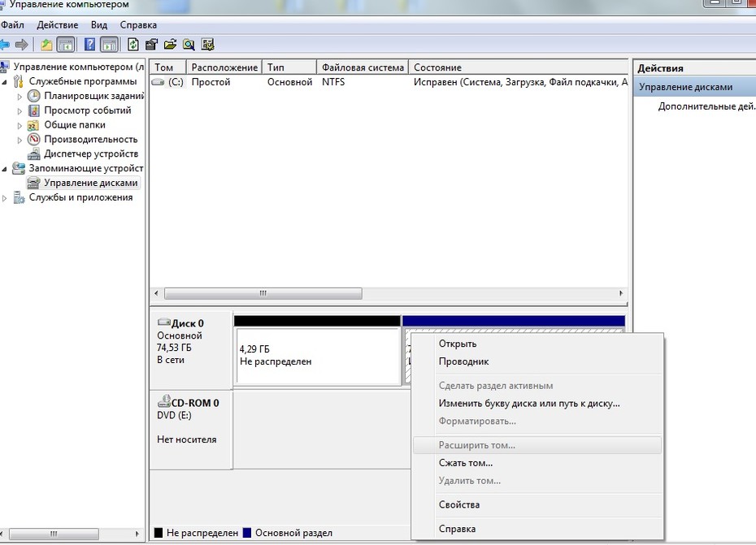Image resolution: width=756 pixels, height=545 pixels.
Task: Open the Файл menu
Action: 12,25
